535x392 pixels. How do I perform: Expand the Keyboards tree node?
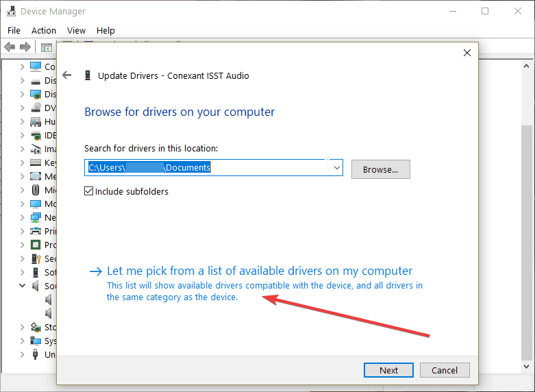click(x=22, y=162)
